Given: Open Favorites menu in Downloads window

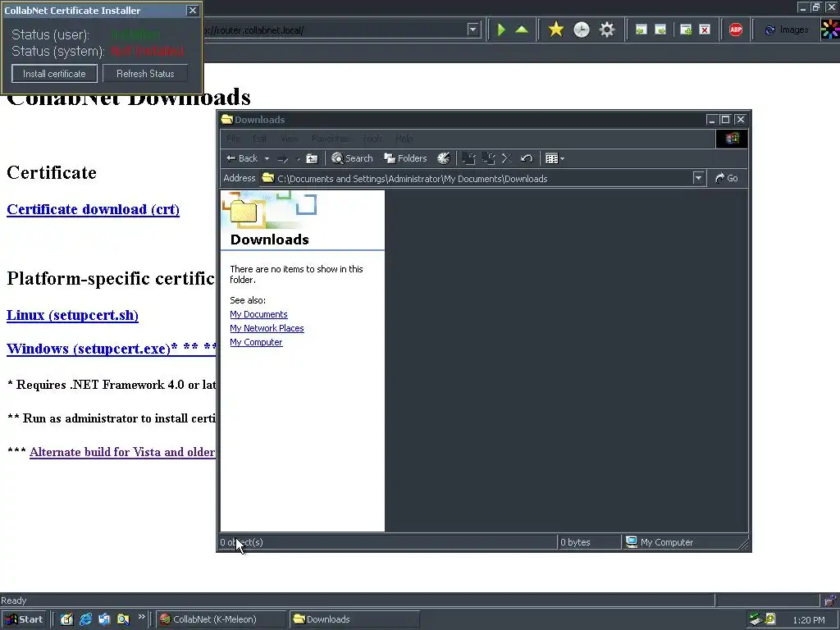Looking at the screenshot, I should click(x=330, y=139).
